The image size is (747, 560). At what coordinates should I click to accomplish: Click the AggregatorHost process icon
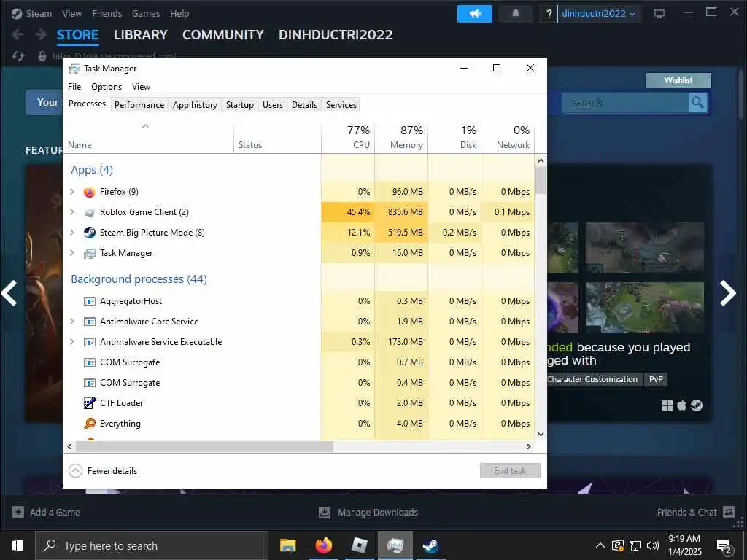coord(89,301)
